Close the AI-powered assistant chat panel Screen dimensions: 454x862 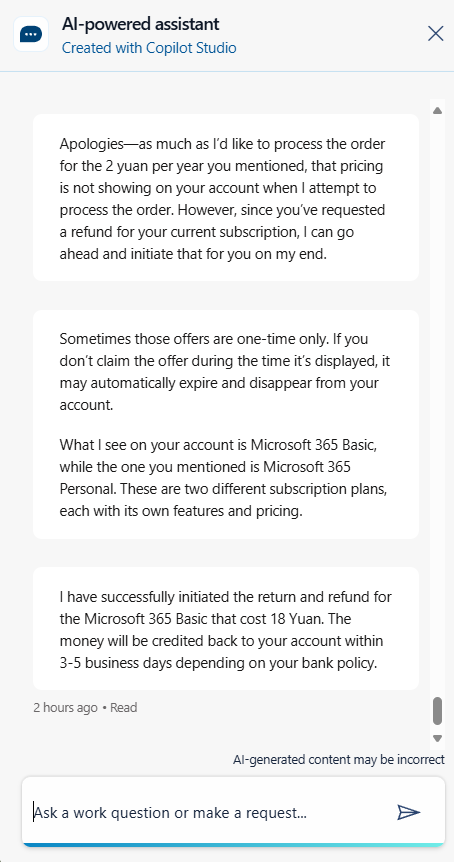(x=435, y=34)
